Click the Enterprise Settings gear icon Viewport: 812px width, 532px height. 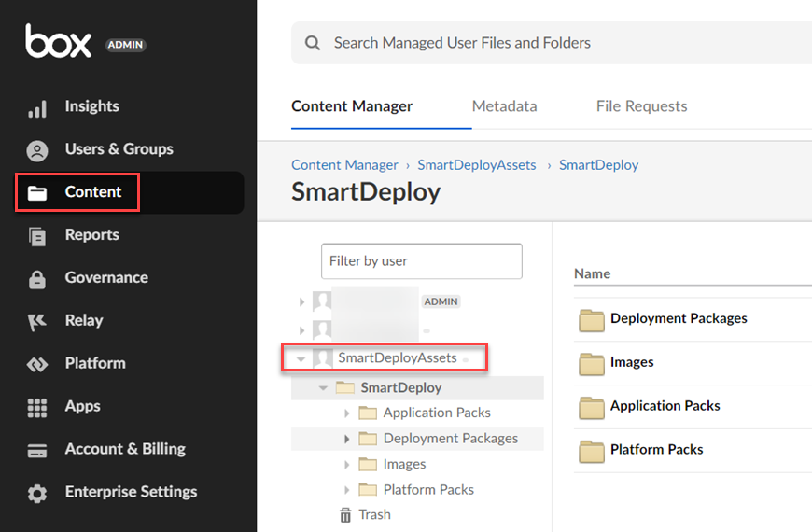tap(37, 494)
